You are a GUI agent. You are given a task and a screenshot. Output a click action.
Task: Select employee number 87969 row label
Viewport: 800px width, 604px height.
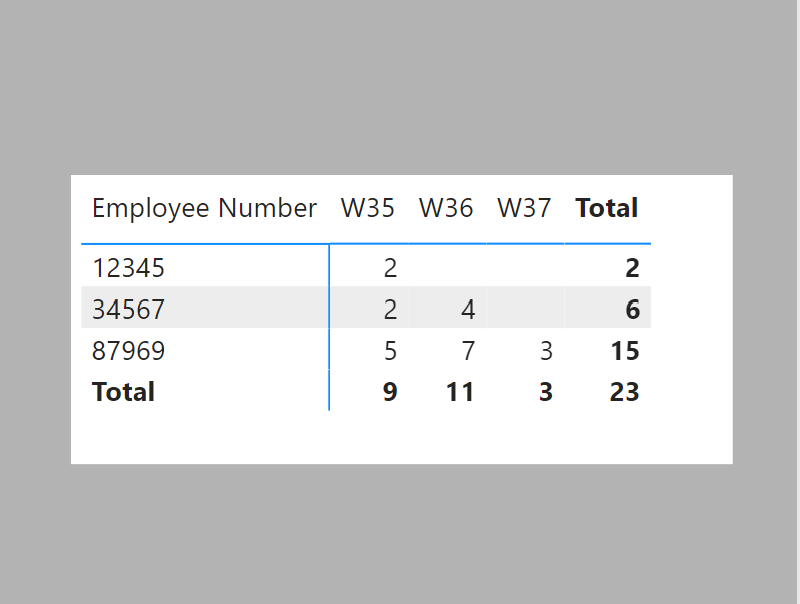[129, 351]
